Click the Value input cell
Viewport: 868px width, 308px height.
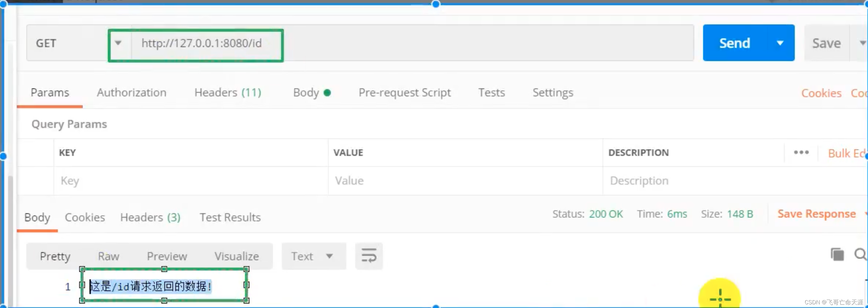click(465, 181)
